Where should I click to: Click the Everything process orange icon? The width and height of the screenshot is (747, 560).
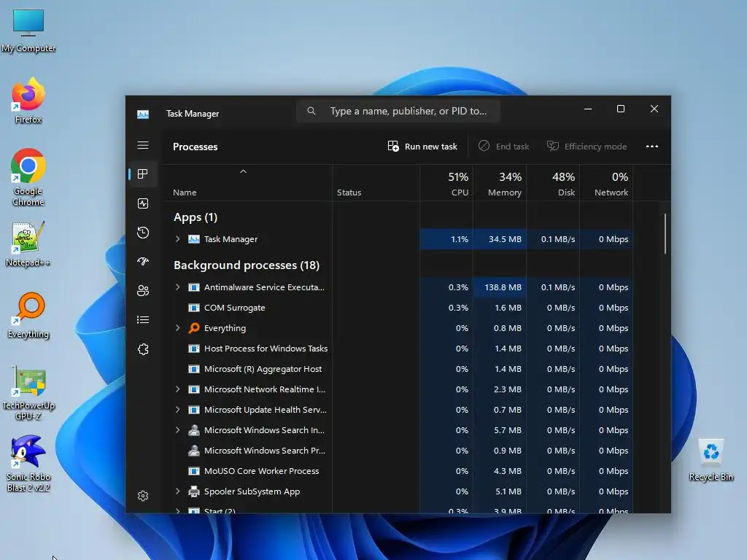[x=194, y=328]
